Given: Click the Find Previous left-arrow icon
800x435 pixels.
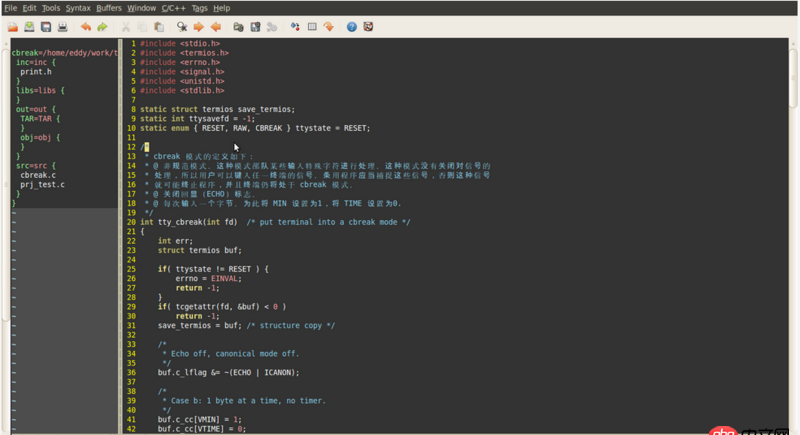Looking at the screenshot, I should (215, 27).
